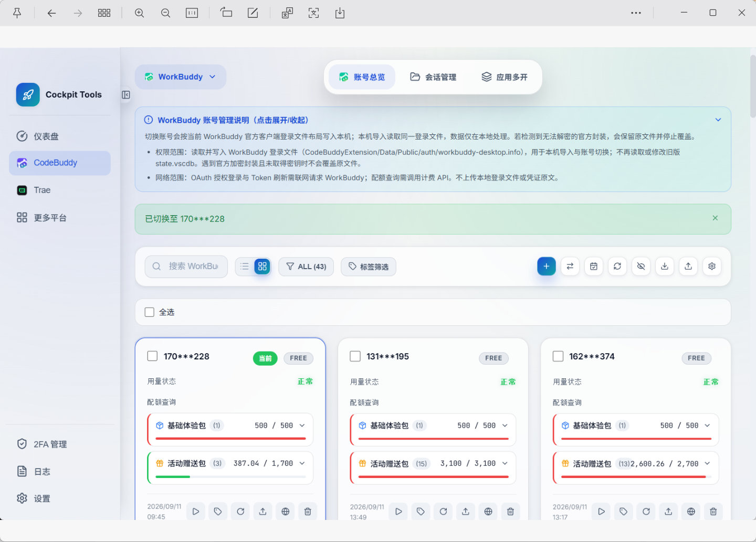The height and width of the screenshot is (542, 756).
Task: Expand 基础体验包 on 170***228 card
Action: tap(302, 426)
